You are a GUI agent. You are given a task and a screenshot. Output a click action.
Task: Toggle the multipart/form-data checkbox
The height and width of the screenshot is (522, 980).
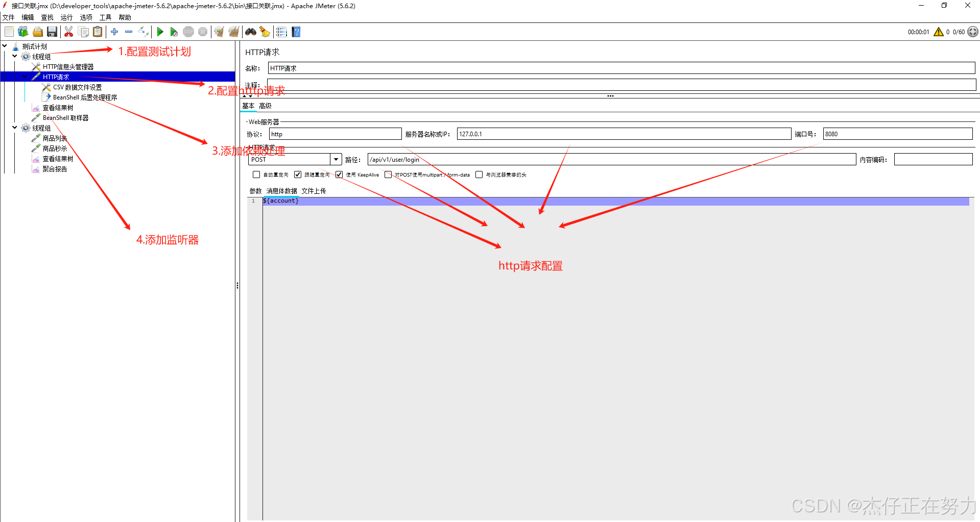click(388, 175)
